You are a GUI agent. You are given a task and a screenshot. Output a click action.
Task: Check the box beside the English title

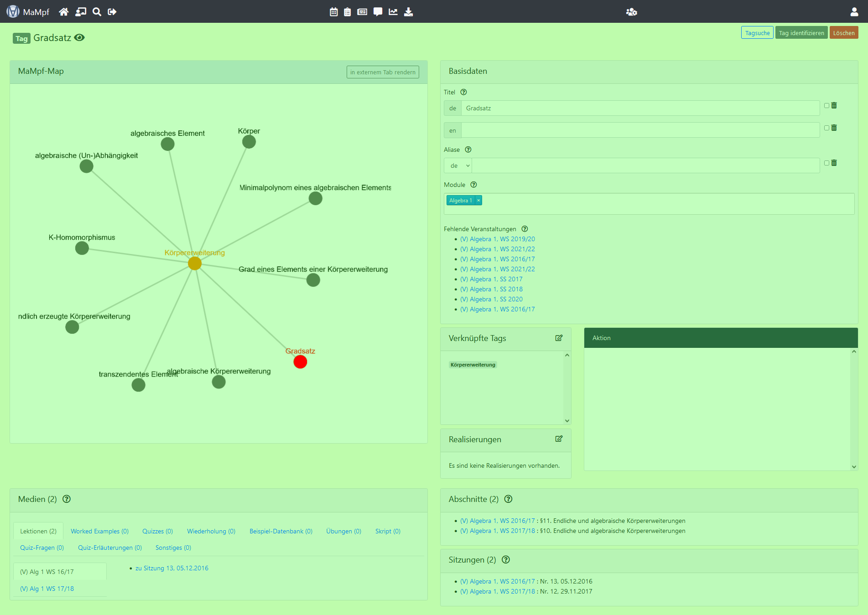point(826,128)
